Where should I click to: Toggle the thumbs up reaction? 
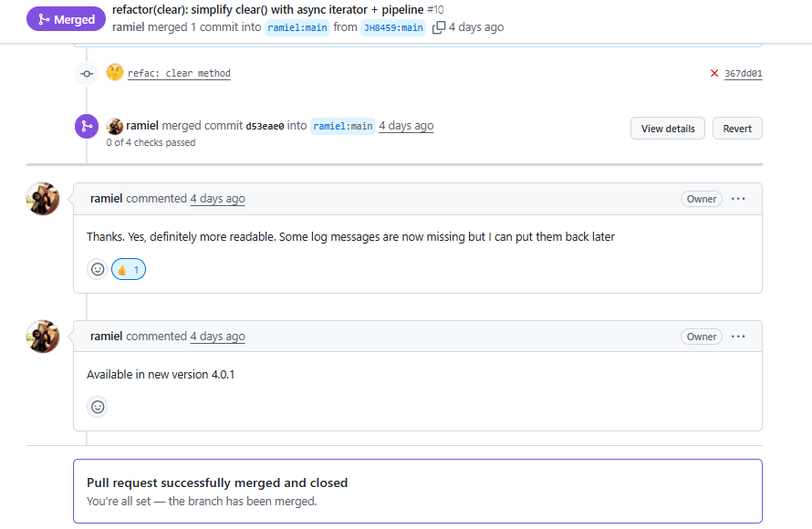point(129,270)
